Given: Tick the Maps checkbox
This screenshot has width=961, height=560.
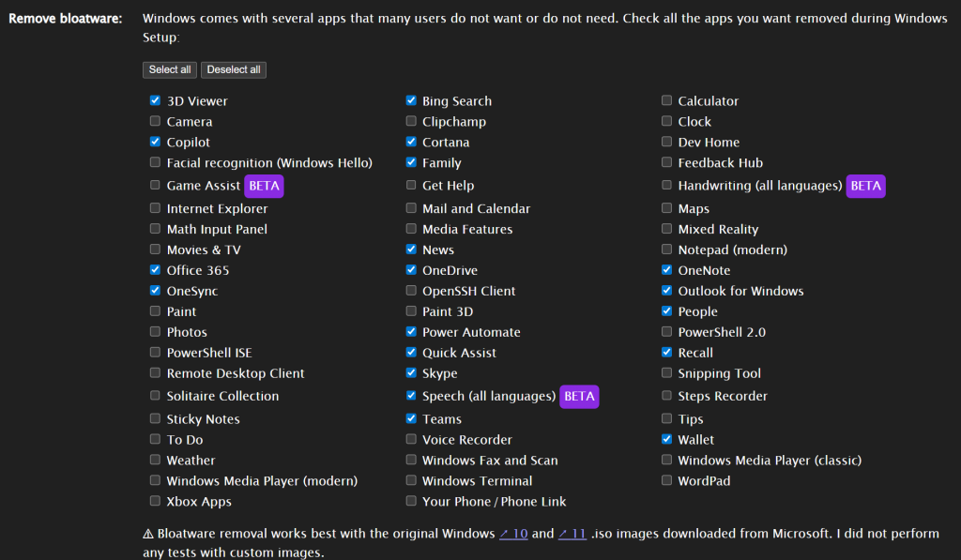Looking at the screenshot, I should [667, 208].
